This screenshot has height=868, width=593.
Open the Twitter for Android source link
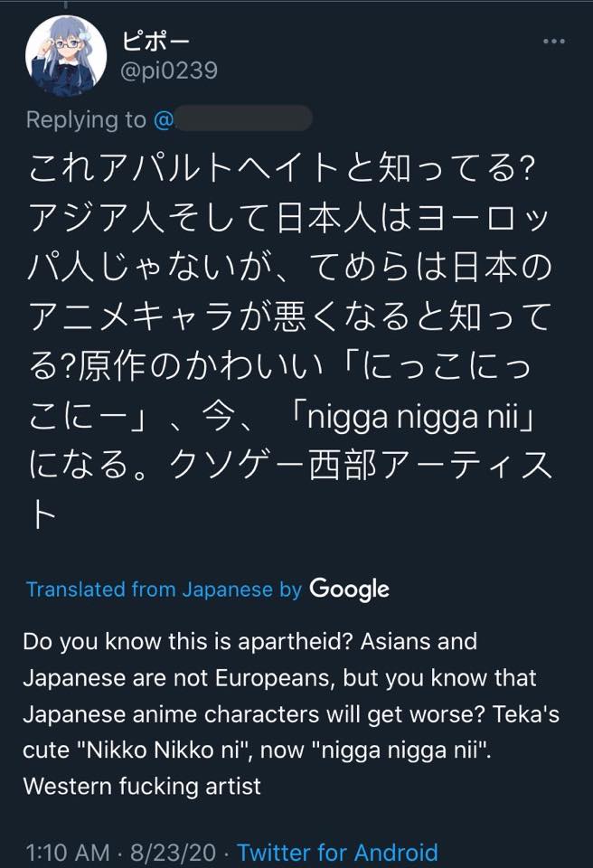point(337,852)
